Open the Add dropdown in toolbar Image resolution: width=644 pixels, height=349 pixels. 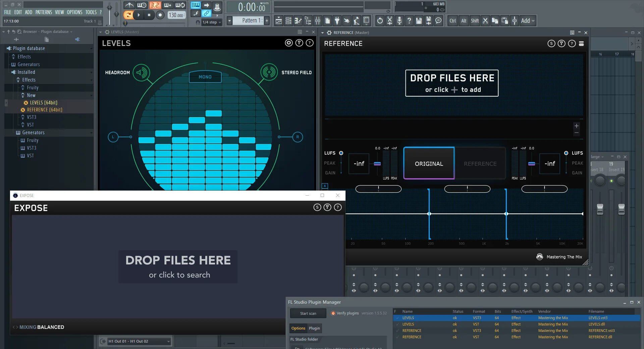click(528, 21)
